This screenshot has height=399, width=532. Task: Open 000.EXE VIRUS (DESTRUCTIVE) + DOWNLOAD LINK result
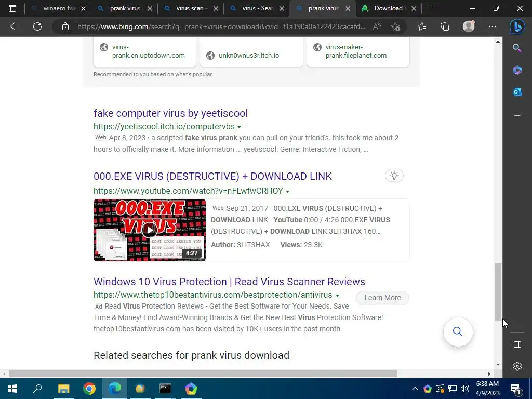tap(212, 177)
